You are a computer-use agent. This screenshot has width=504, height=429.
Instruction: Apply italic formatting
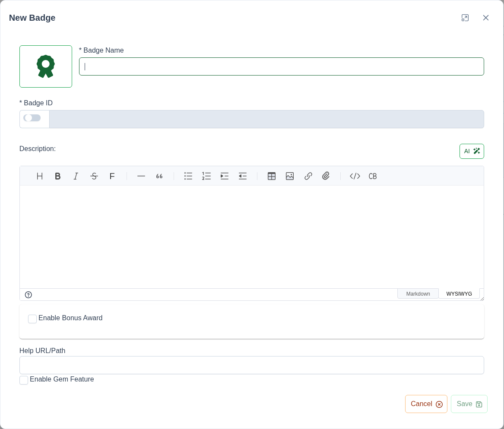click(76, 176)
